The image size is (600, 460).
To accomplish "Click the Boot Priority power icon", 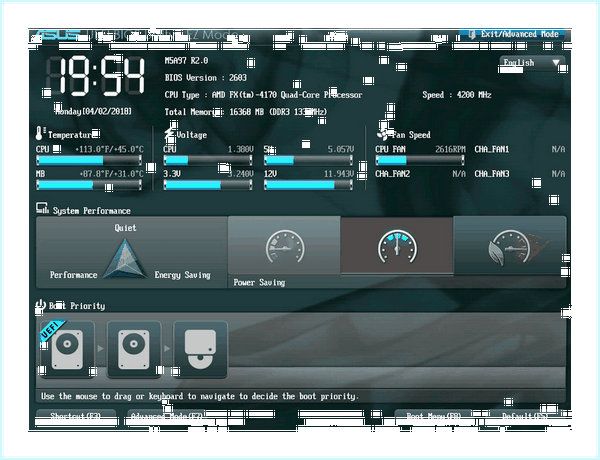I will (41, 305).
